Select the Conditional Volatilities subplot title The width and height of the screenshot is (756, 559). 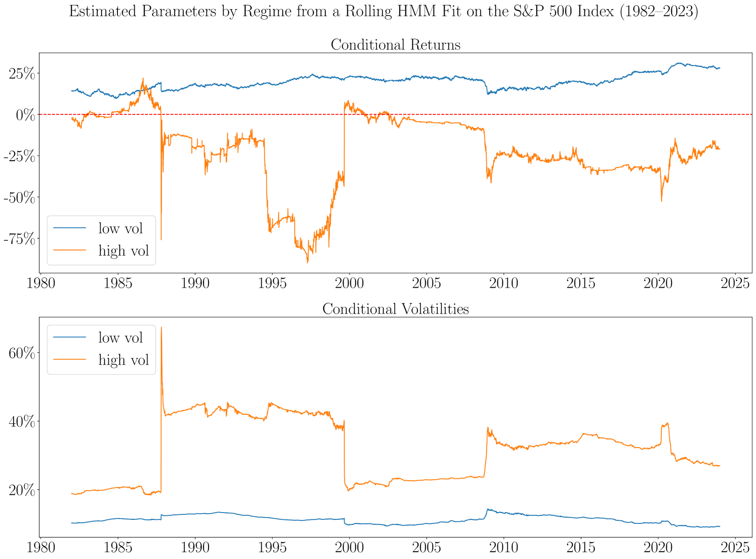(395, 309)
